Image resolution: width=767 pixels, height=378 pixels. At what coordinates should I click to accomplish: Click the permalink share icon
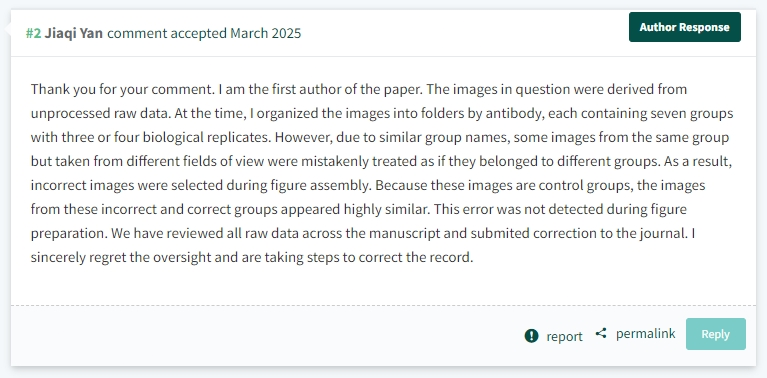click(601, 334)
